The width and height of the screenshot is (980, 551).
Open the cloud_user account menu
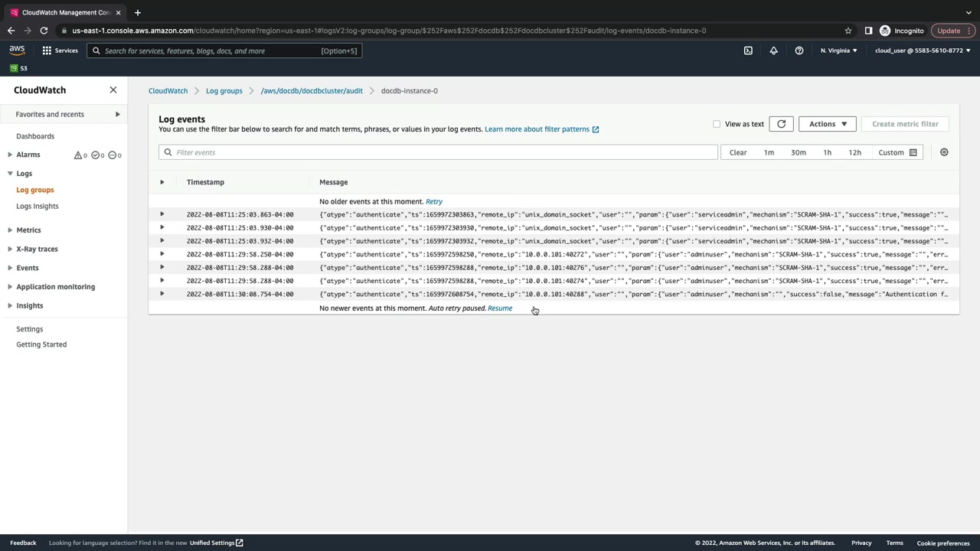pyautogui.click(x=923, y=51)
